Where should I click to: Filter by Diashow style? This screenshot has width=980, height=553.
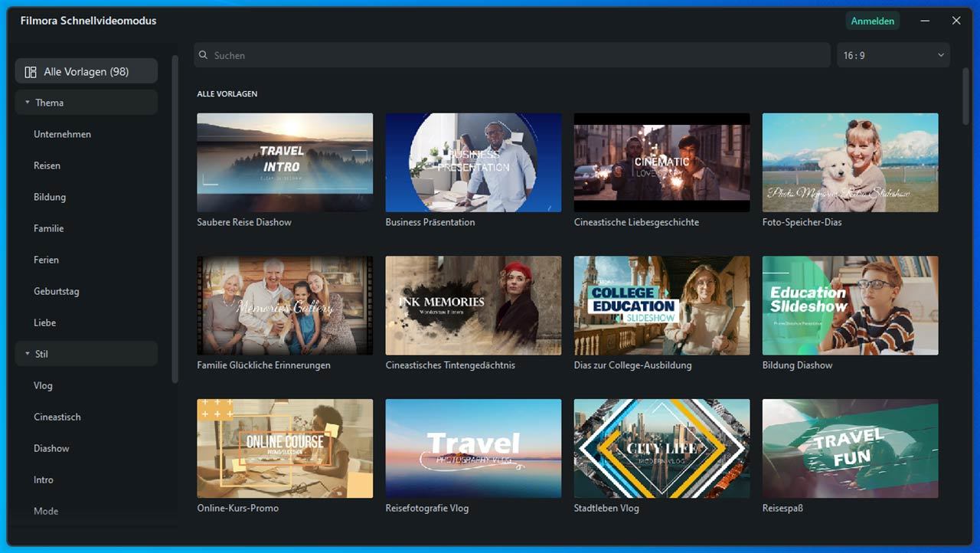point(51,448)
